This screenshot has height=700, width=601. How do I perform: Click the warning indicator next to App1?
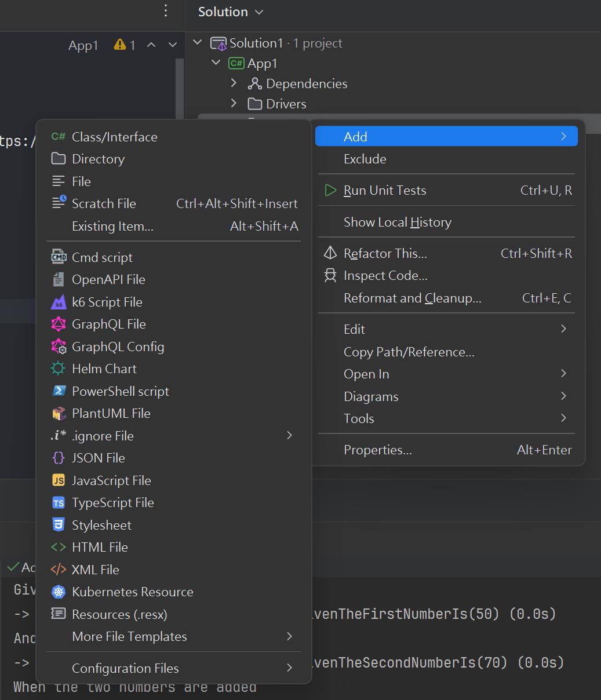(x=125, y=45)
